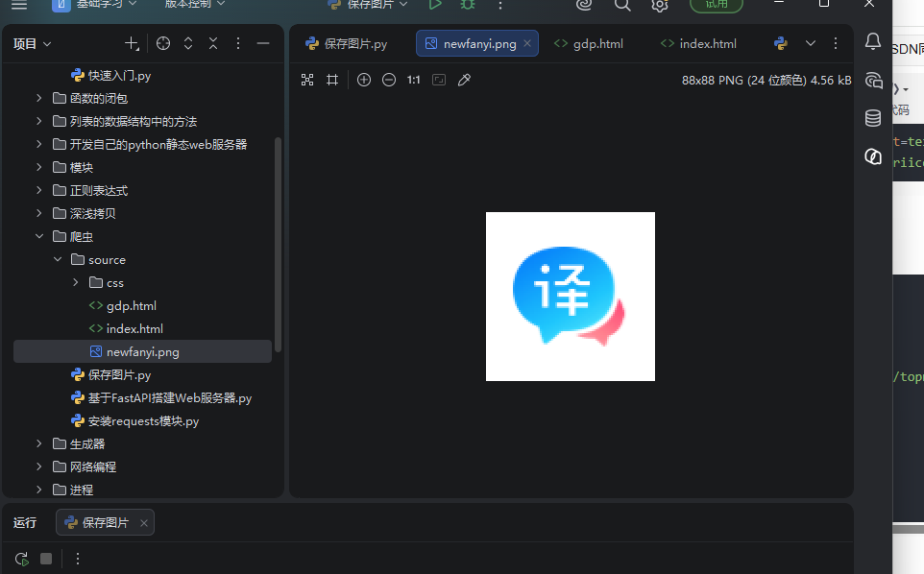Show hidden editor tabs dropdown

coord(811,43)
